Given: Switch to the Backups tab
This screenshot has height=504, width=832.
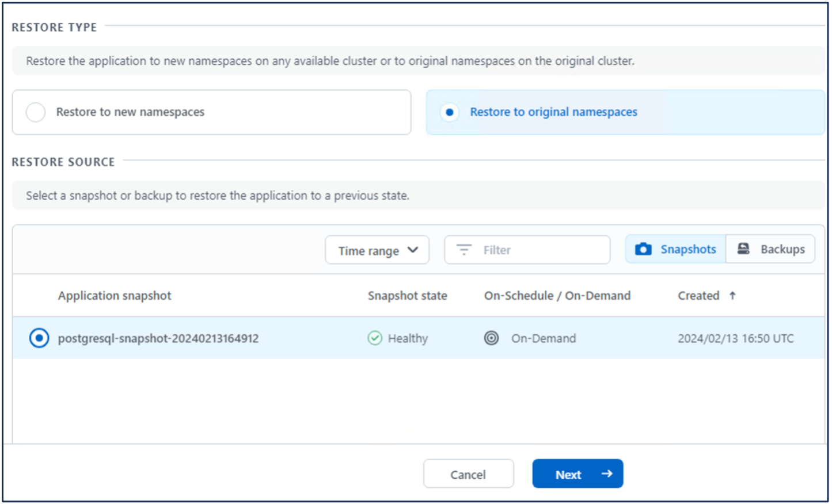Looking at the screenshot, I should (770, 249).
